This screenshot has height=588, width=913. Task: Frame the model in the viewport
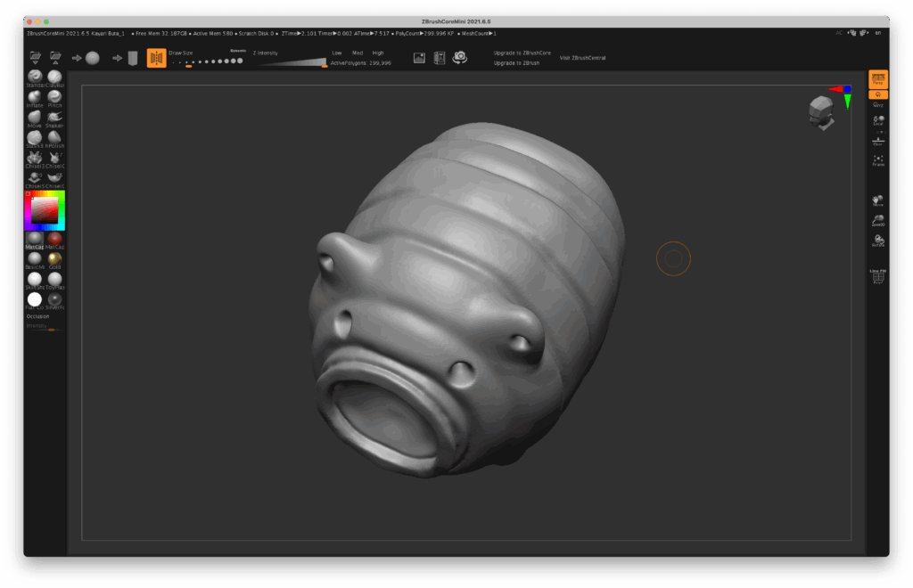(878, 160)
